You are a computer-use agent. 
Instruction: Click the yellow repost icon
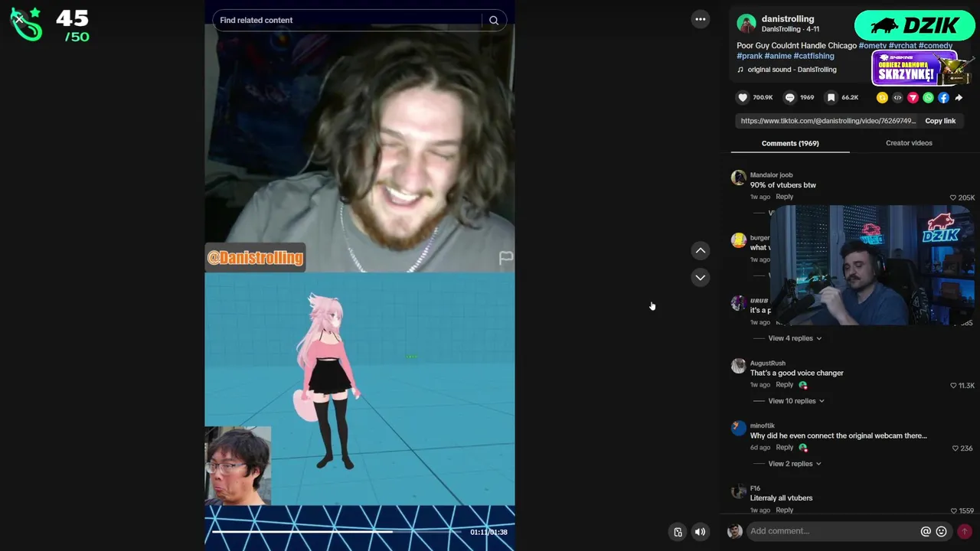pos(882,97)
